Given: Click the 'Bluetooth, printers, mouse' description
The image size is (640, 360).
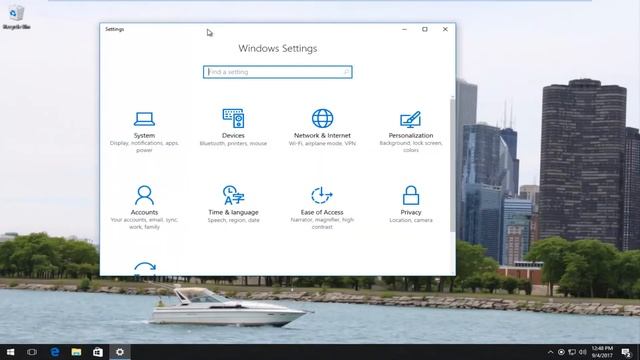Looking at the screenshot, I should tap(233, 143).
